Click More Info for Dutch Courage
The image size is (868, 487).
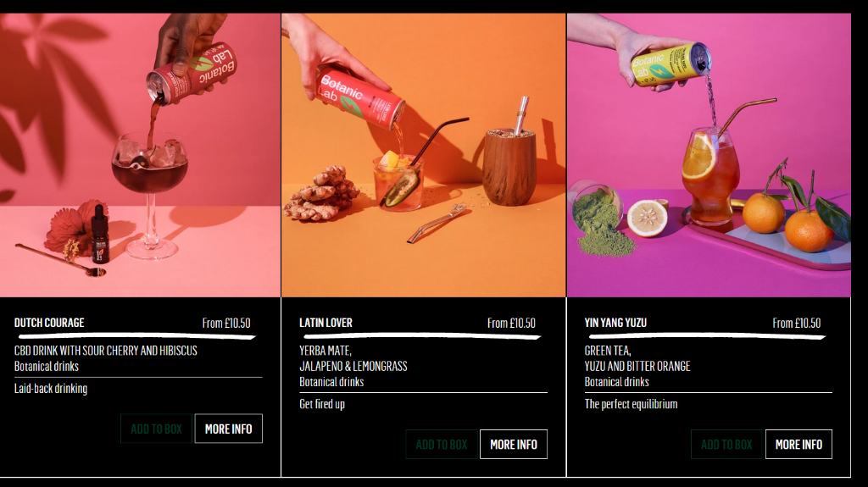[x=229, y=429]
